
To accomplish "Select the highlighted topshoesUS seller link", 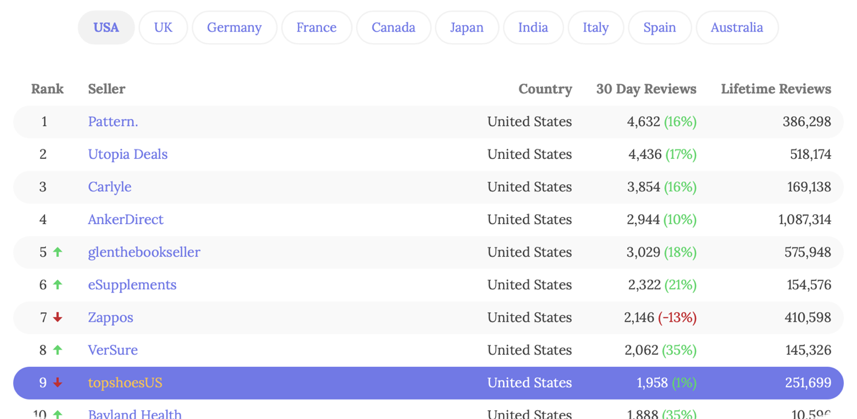I will point(125,383).
